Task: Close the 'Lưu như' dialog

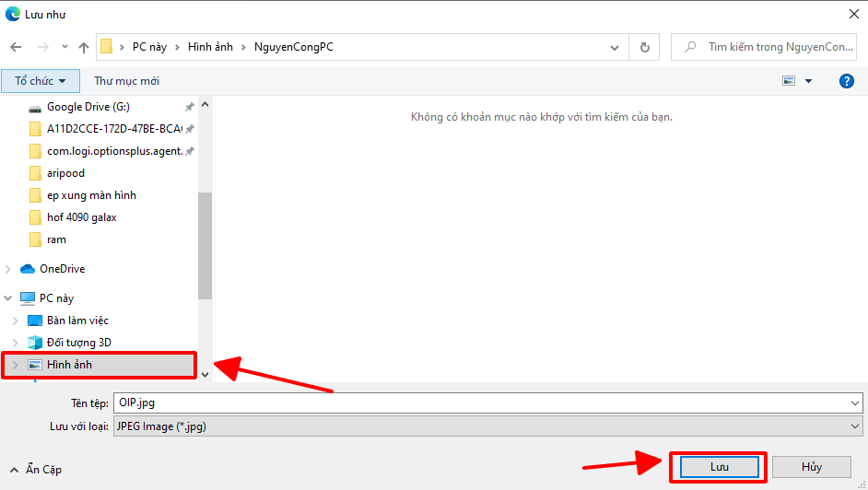Action: click(854, 14)
